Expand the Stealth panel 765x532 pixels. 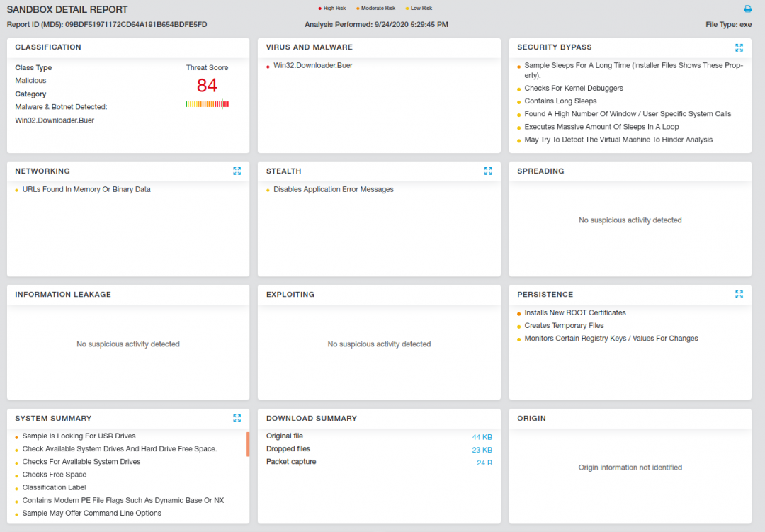(488, 171)
